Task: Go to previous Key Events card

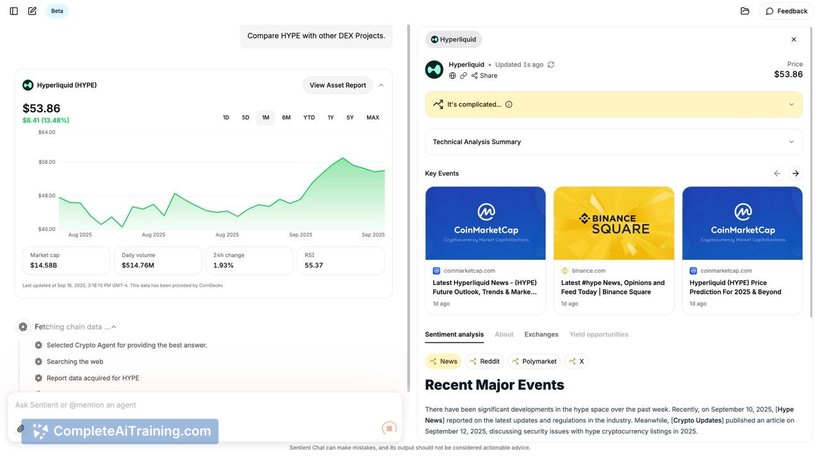Action: [x=777, y=174]
